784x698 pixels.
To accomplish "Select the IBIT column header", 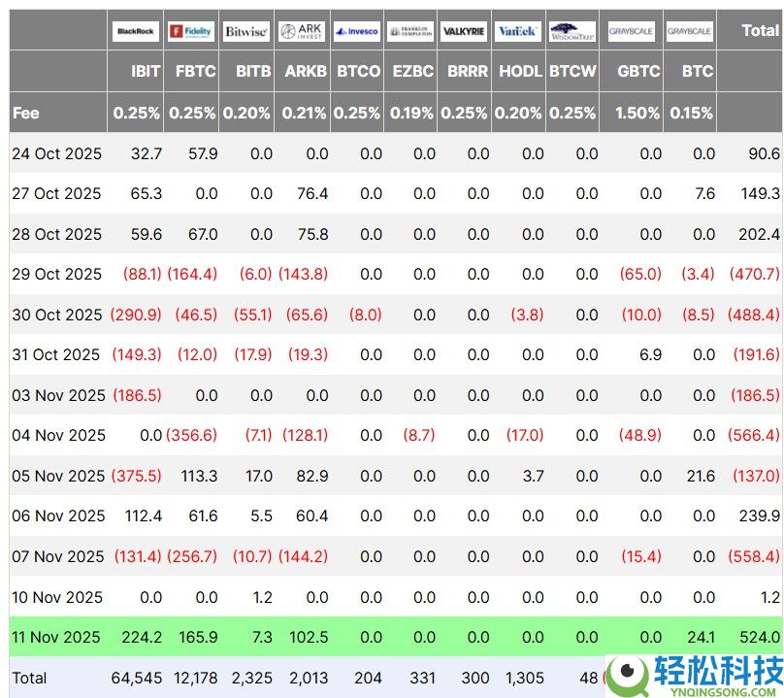I will [146, 71].
